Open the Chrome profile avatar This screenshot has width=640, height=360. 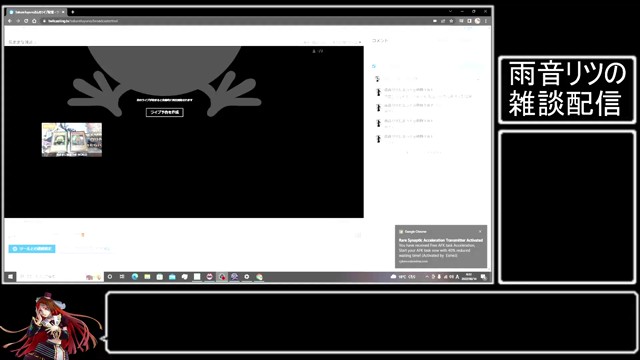(478, 21)
